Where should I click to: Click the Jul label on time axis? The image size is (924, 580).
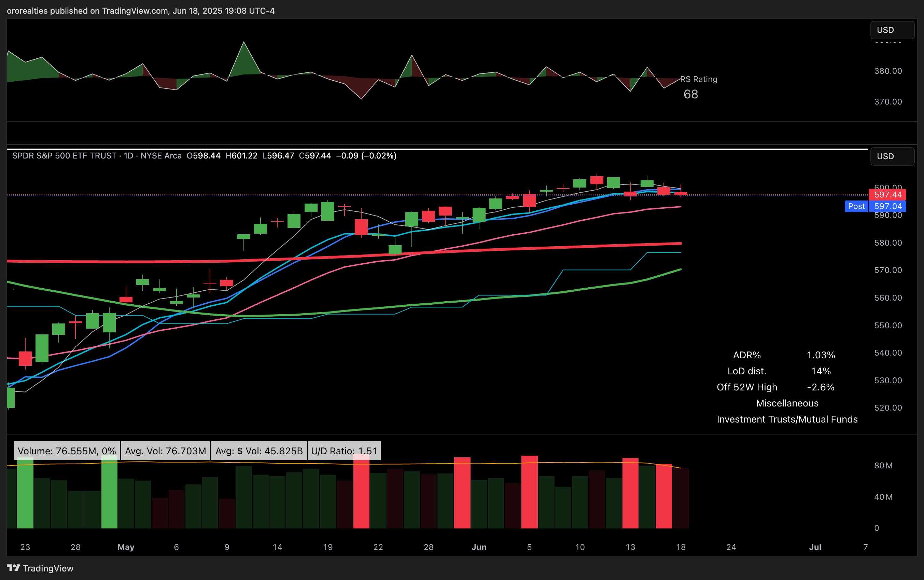815,547
